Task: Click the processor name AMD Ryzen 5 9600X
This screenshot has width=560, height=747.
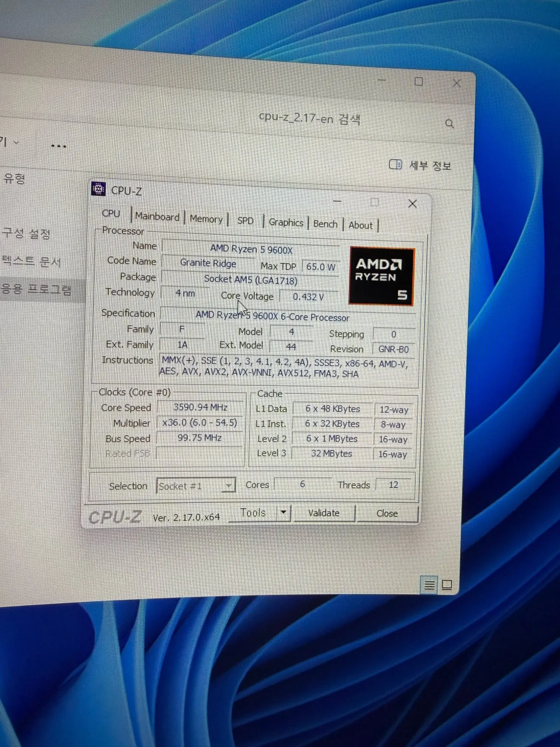Action: 251,249
